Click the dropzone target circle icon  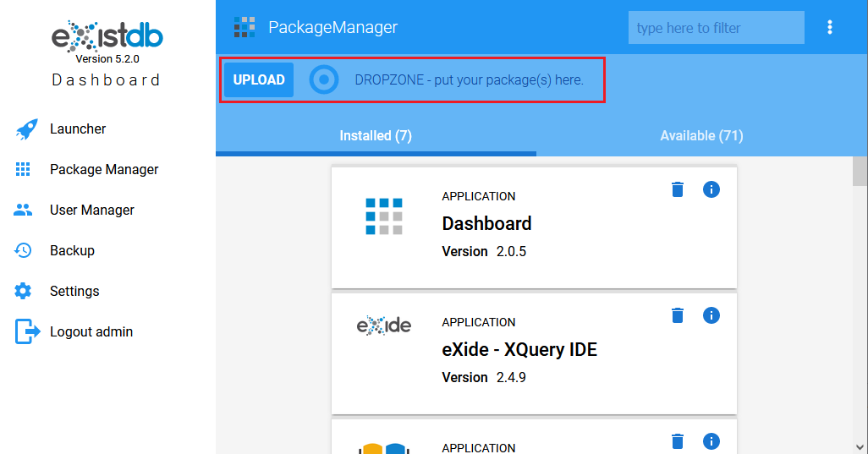point(324,80)
